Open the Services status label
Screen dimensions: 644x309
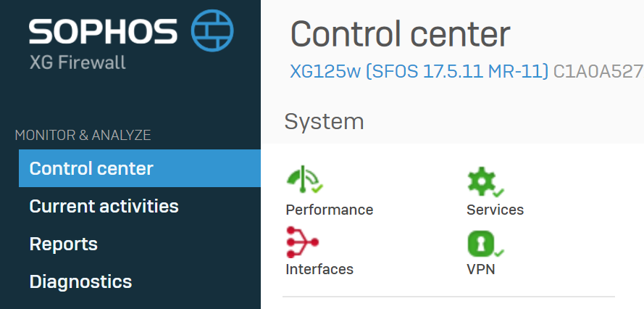[495, 210]
